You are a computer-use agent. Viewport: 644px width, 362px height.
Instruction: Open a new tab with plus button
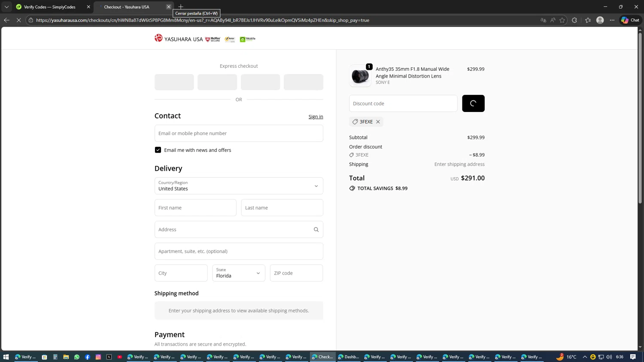181,7
